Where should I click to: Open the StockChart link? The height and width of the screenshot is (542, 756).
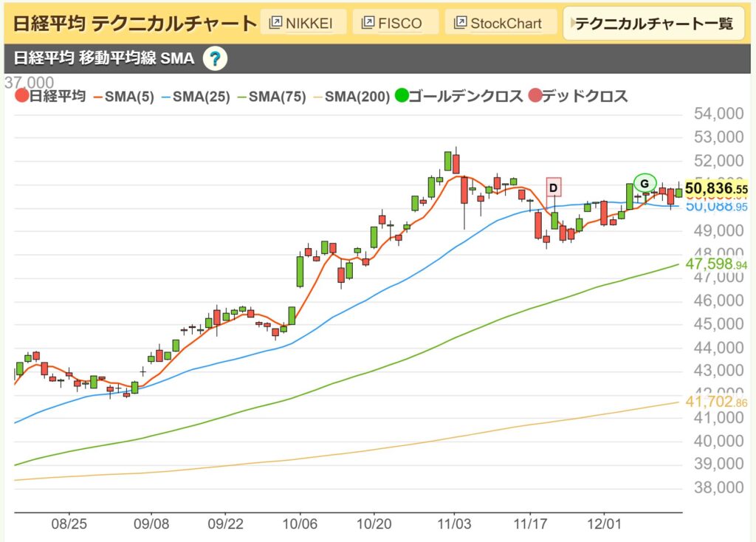tap(498, 22)
